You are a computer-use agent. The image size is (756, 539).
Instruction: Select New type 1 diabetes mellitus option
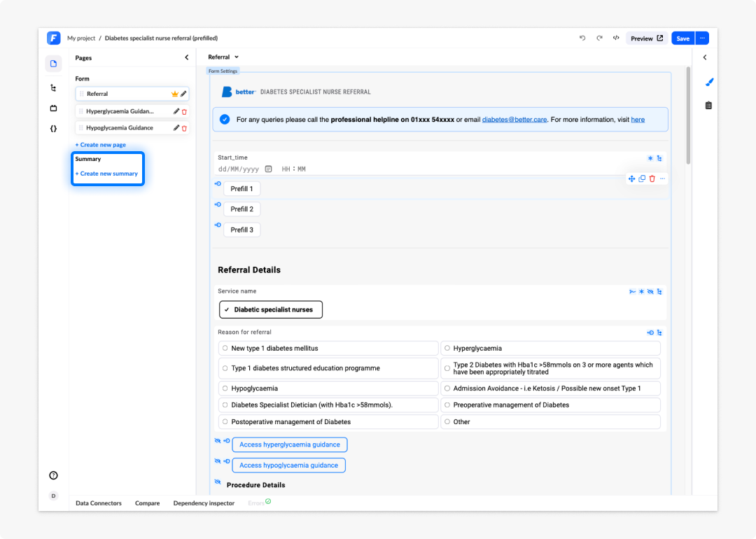tap(328, 348)
